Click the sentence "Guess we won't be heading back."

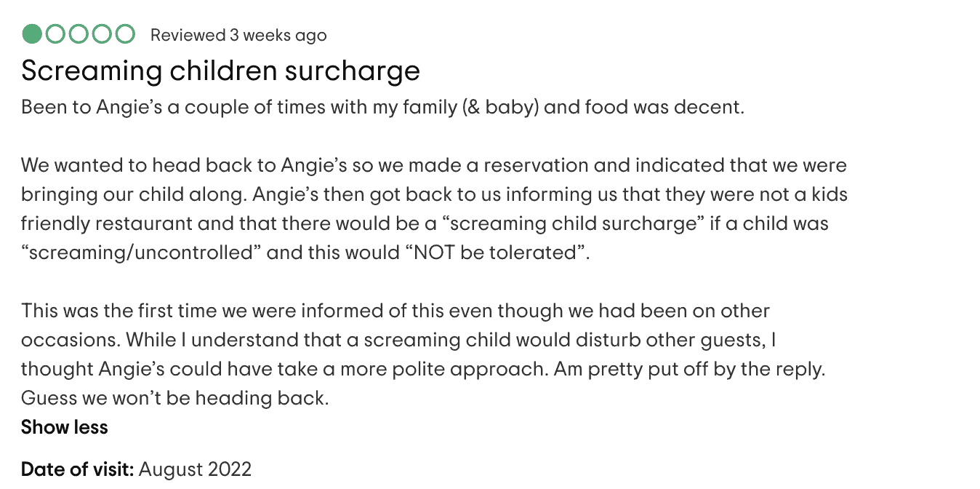pyautogui.click(x=175, y=399)
